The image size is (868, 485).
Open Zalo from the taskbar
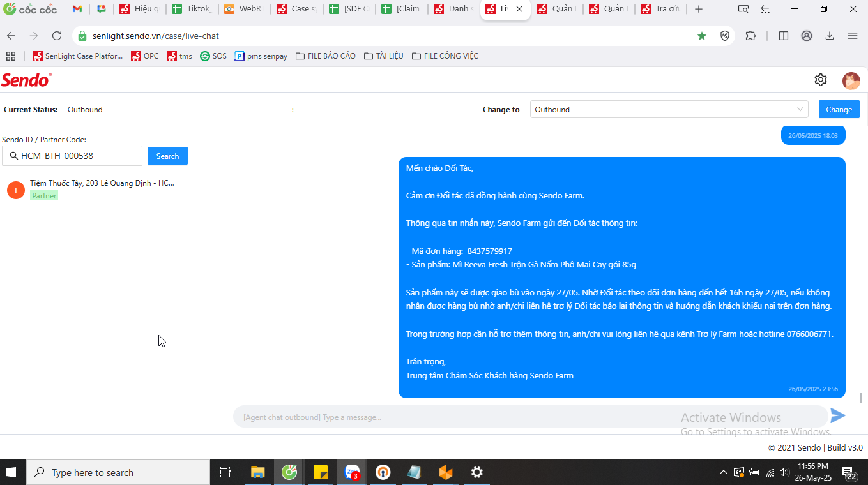tap(352, 472)
